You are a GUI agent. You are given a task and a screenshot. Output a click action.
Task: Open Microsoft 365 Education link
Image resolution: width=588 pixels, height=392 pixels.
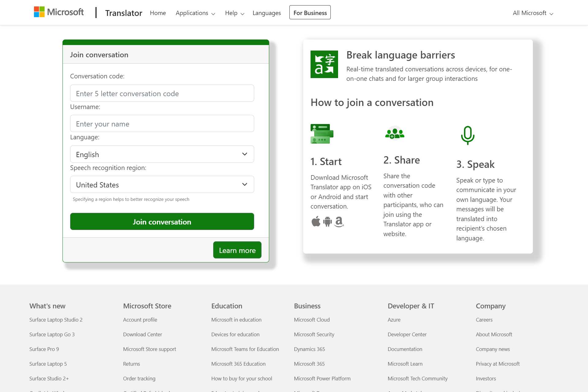pyautogui.click(x=238, y=364)
